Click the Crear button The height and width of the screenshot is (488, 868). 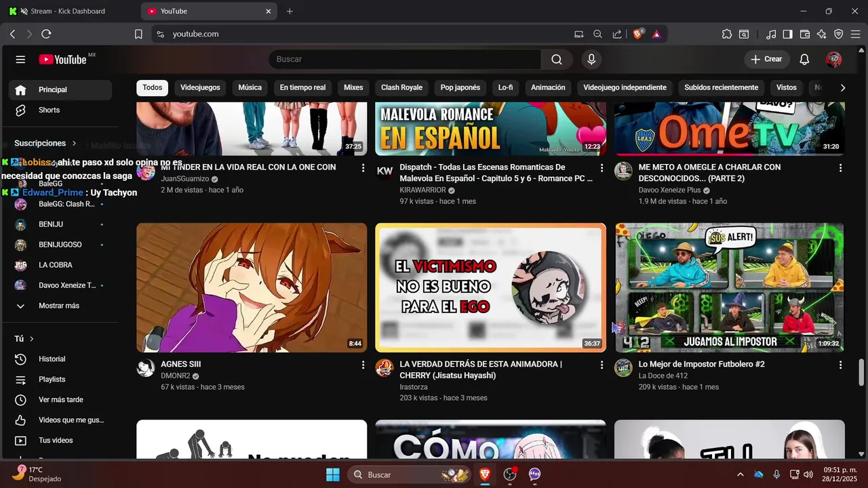point(766,60)
